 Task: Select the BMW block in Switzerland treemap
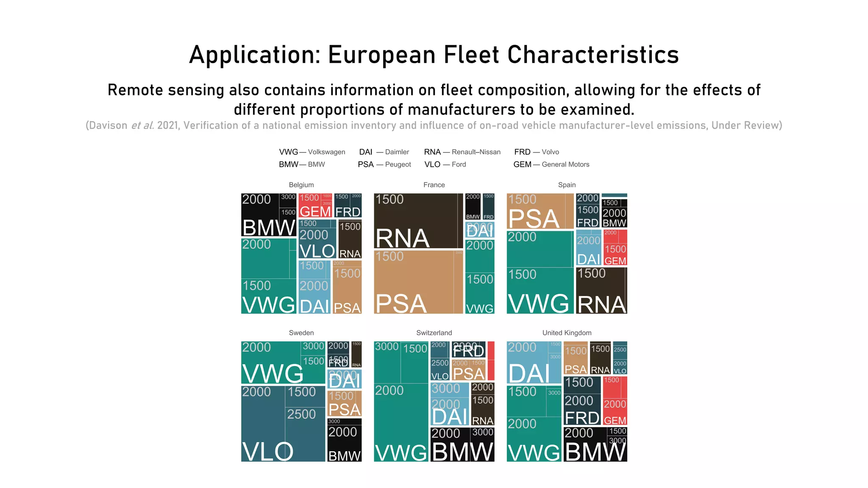coord(462,444)
